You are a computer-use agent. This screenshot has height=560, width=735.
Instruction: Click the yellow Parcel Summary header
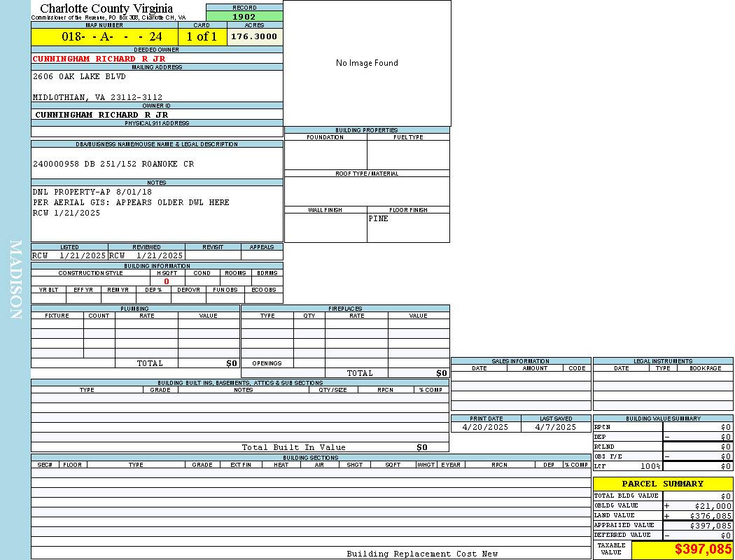click(x=662, y=484)
